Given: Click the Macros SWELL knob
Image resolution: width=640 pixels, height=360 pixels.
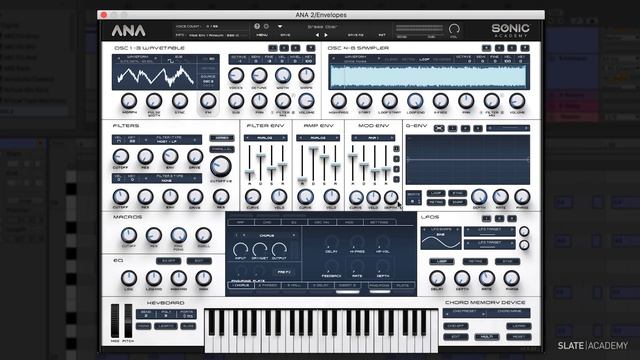Looking at the screenshot, I should pyautogui.click(x=203, y=235).
